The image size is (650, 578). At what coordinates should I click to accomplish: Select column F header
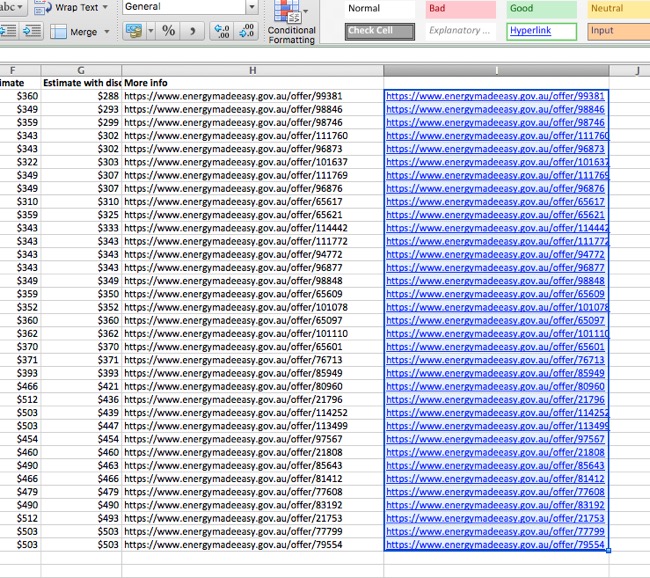click(x=20, y=70)
